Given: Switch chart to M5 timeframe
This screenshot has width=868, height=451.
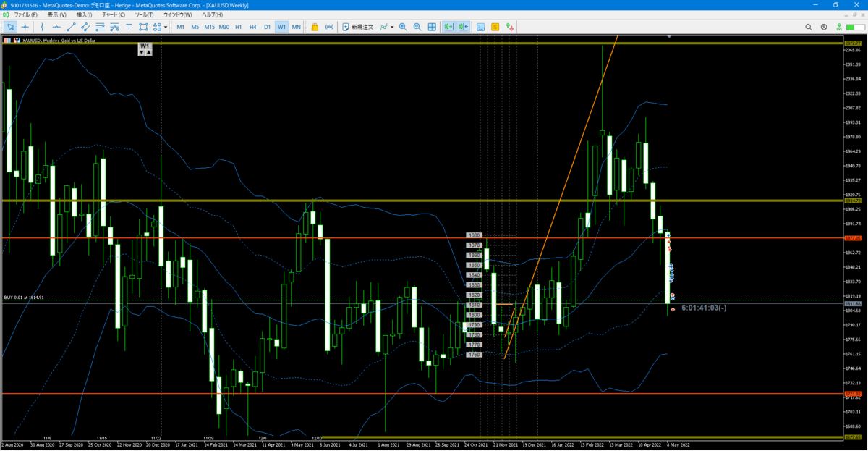Looking at the screenshot, I should [x=195, y=27].
